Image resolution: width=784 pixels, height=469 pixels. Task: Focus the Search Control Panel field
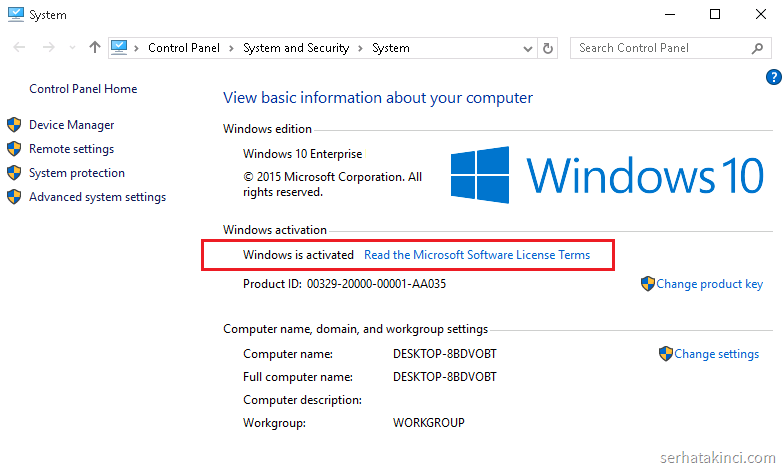[x=660, y=48]
